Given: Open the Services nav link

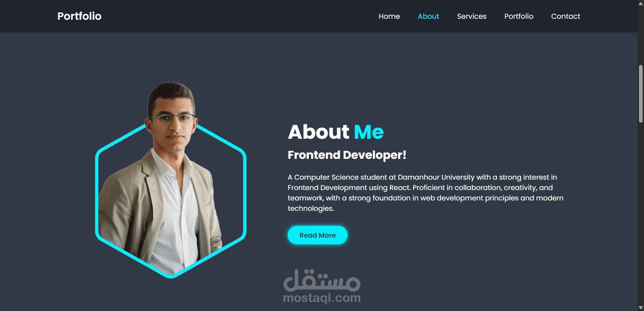Looking at the screenshot, I should pyautogui.click(x=472, y=16).
